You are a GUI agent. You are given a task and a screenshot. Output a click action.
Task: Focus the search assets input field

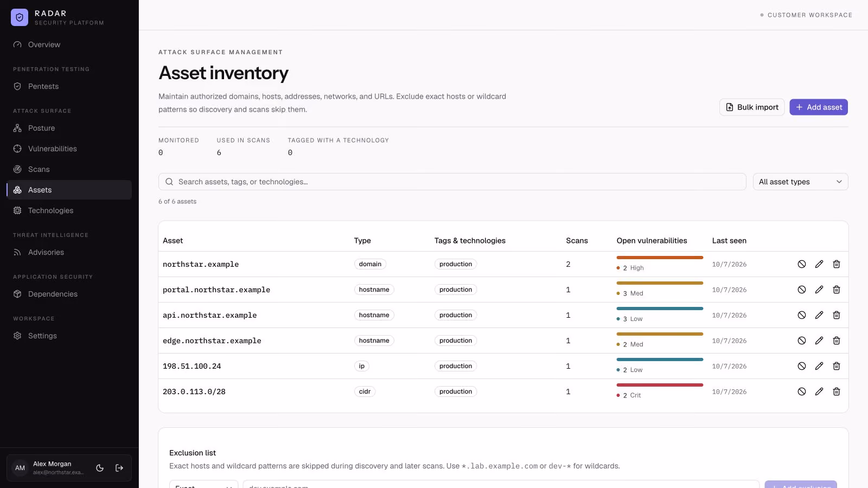click(x=452, y=182)
